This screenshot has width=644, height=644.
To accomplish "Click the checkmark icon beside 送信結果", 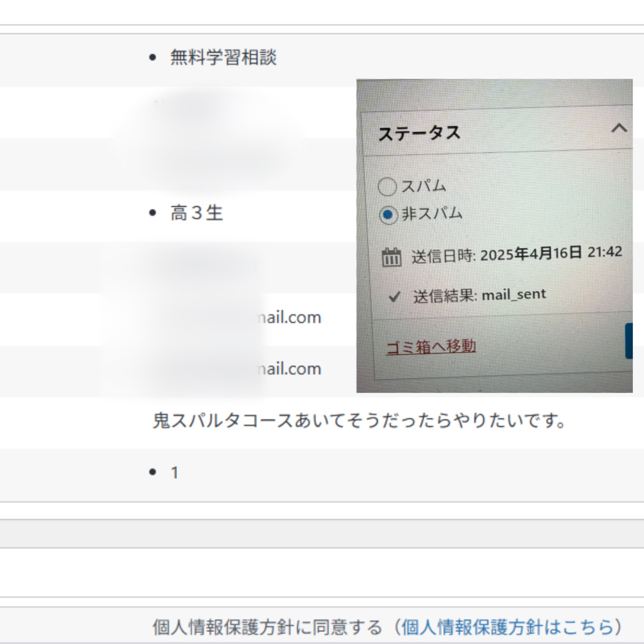I will coord(394,297).
